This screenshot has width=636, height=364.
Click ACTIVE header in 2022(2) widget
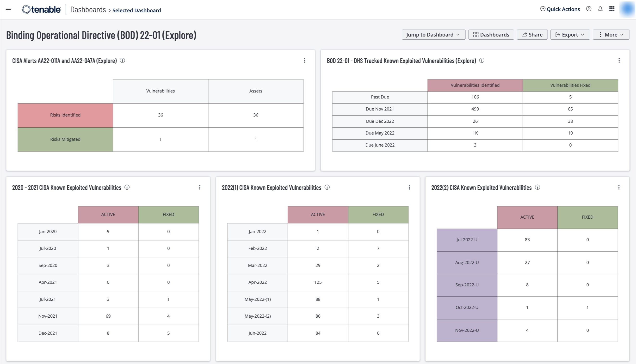coord(527,217)
